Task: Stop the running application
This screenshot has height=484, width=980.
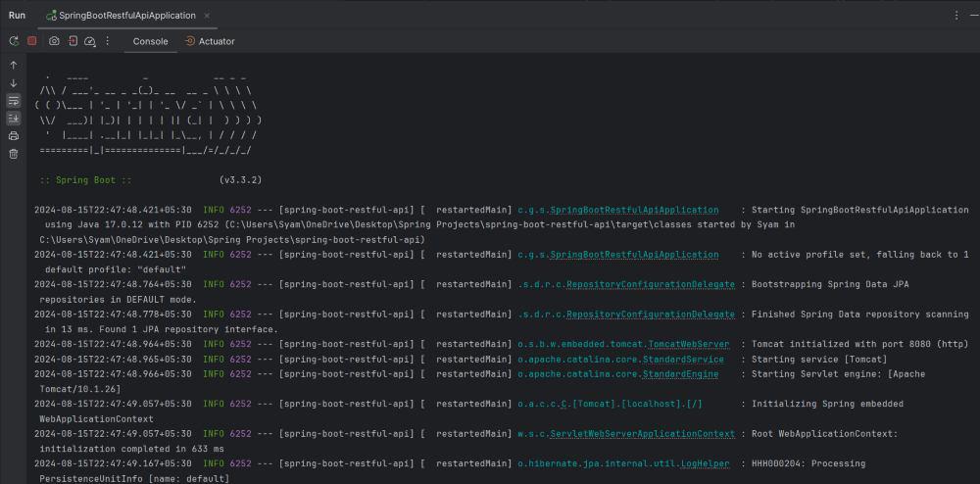Action: [32, 40]
